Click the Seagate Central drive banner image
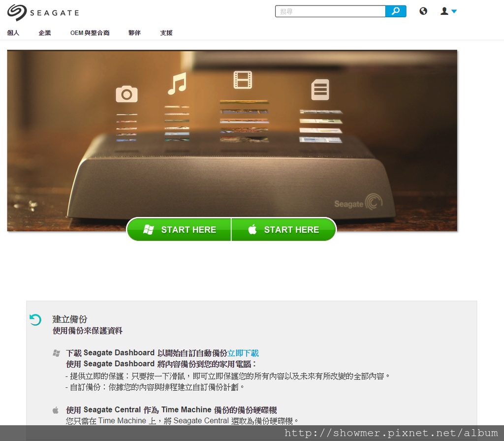504x441 pixels. pyautogui.click(x=232, y=140)
